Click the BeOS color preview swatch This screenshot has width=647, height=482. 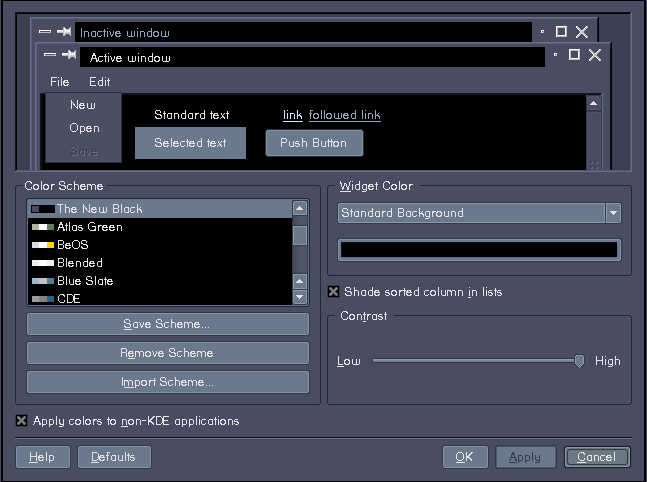point(43,245)
